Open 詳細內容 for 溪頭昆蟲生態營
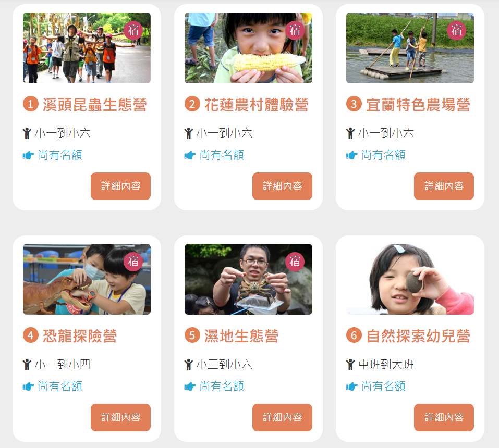The height and width of the screenshot is (448, 499). (x=120, y=186)
